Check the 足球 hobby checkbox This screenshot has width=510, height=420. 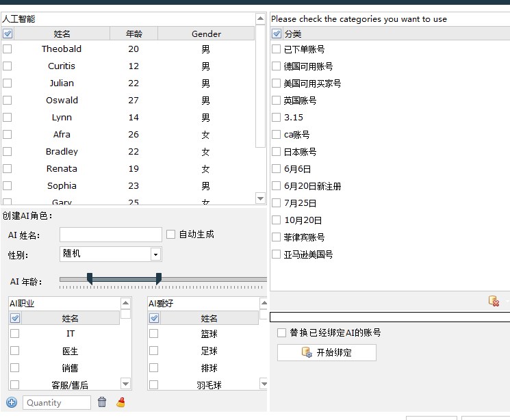154,351
